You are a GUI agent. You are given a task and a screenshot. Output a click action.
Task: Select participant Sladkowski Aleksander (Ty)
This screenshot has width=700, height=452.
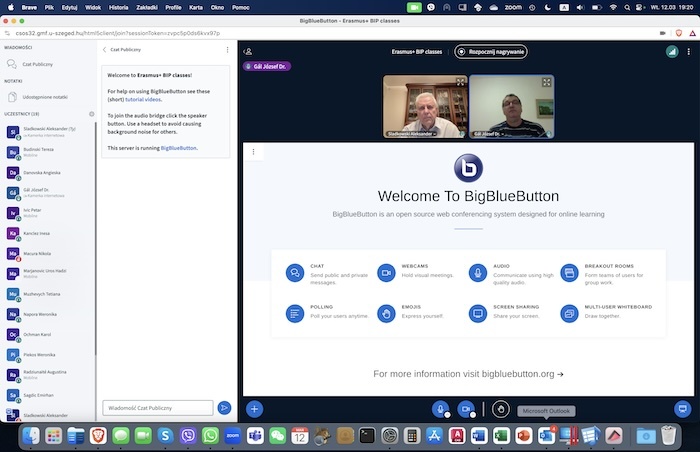pos(49,132)
